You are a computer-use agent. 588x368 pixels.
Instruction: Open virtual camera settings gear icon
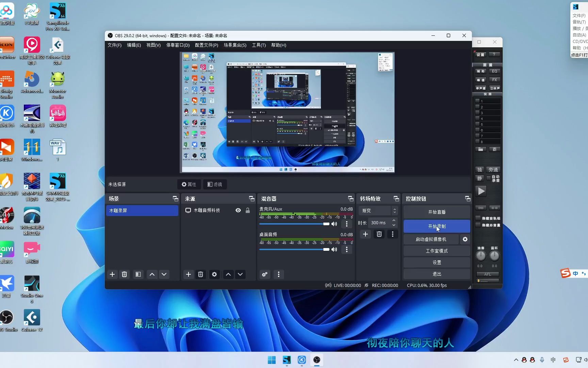pyautogui.click(x=465, y=239)
